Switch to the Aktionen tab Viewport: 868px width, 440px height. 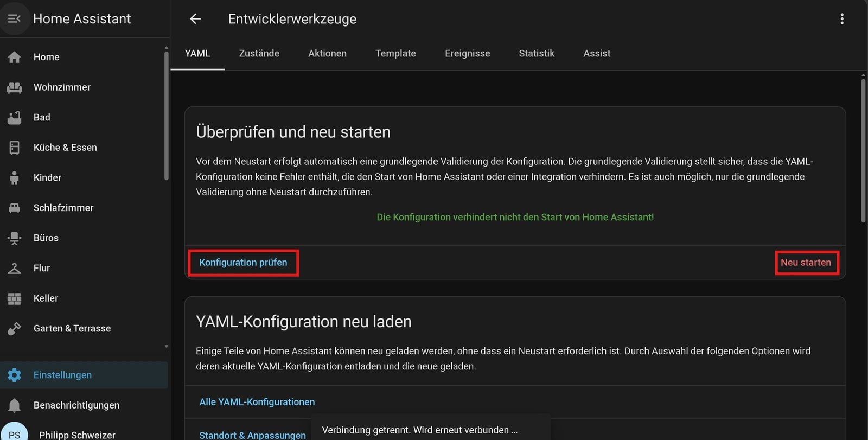327,53
